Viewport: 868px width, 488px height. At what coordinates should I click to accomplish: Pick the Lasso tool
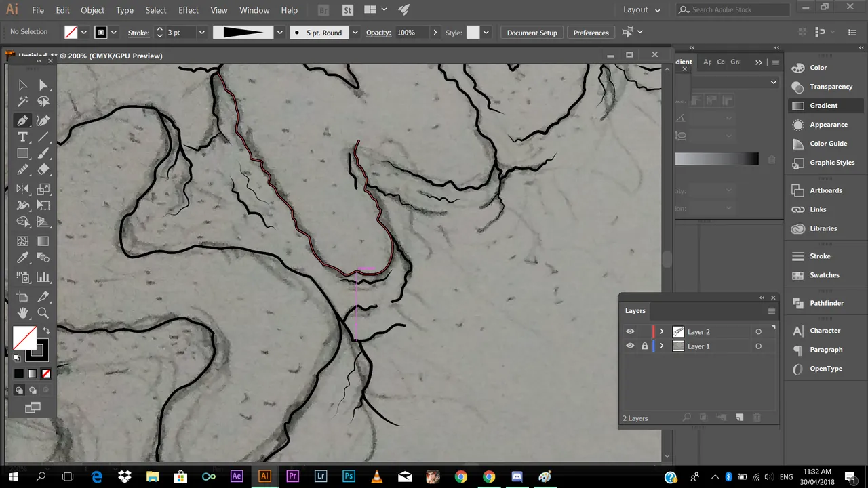coord(43,102)
